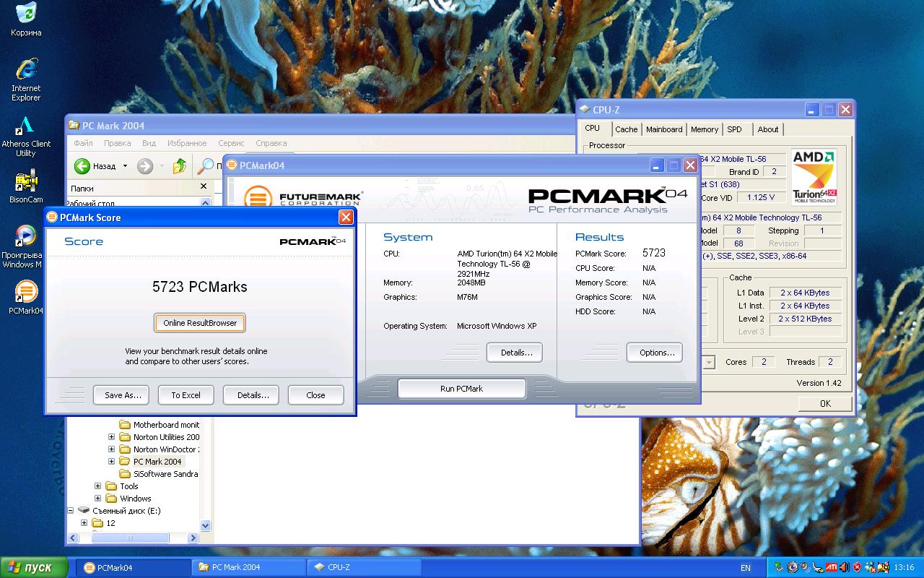Switch to the Cache tab in CPU-Z

tap(626, 129)
